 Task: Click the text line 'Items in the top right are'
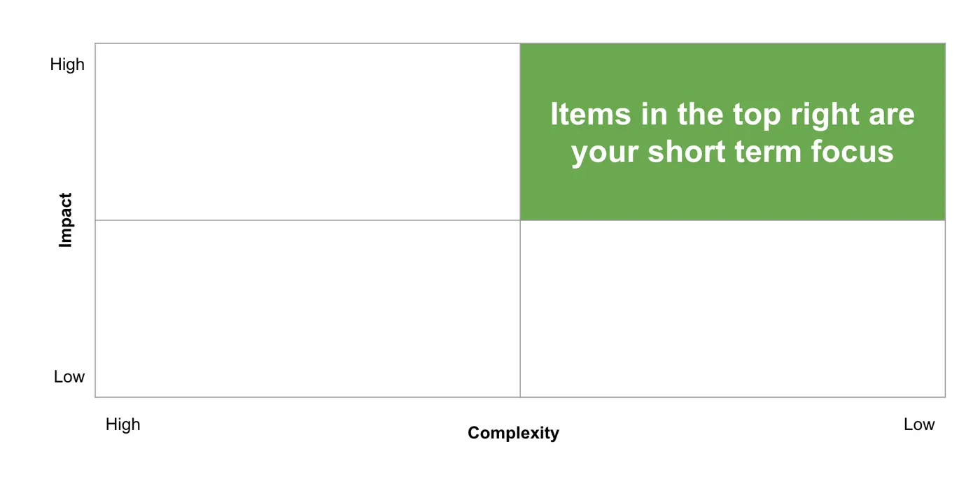pos(732,114)
